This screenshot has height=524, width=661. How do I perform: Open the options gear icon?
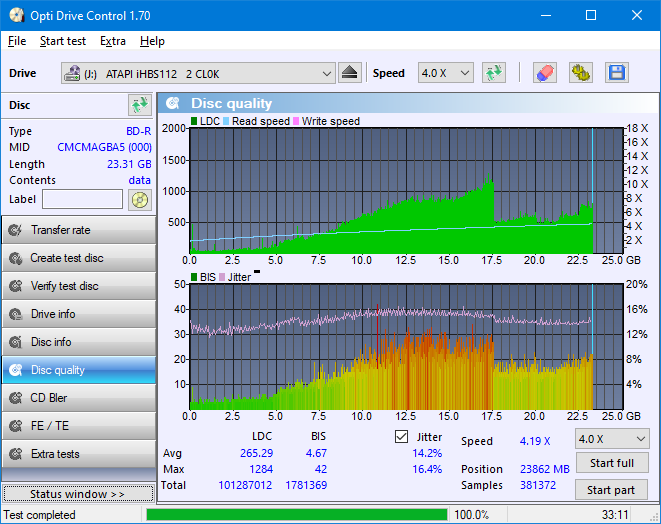coord(580,73)
